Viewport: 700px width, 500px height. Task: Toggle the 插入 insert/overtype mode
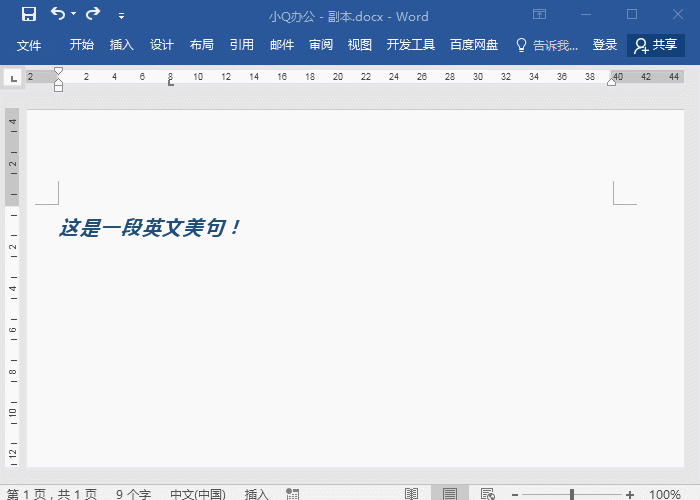tap(257, 494)
